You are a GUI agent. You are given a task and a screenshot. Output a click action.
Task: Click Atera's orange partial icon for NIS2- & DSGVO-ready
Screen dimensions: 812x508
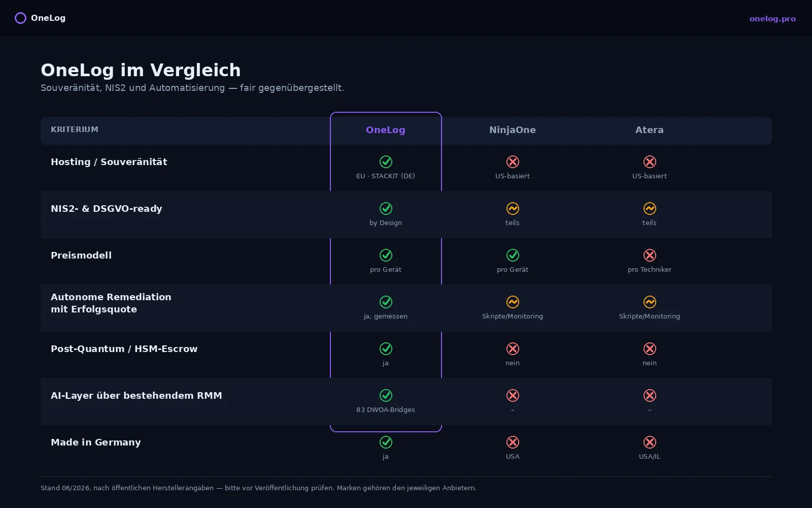[650, 208]
